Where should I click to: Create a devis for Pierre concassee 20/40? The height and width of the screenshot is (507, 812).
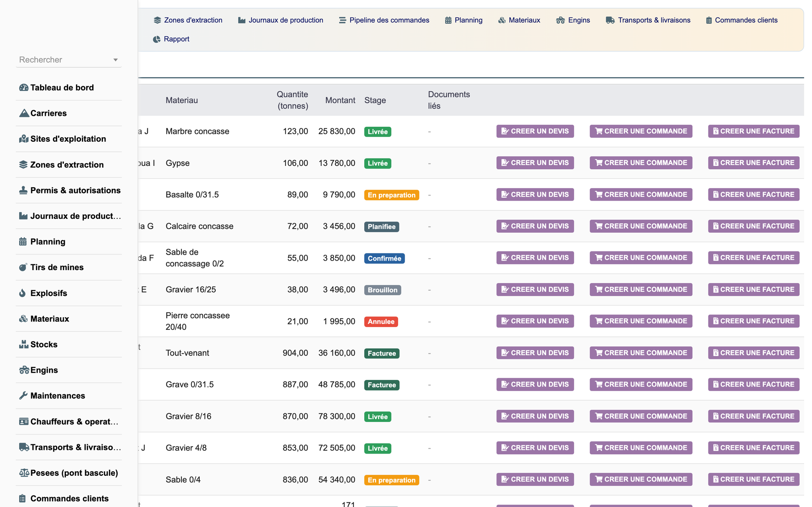[x=535, y=321]
